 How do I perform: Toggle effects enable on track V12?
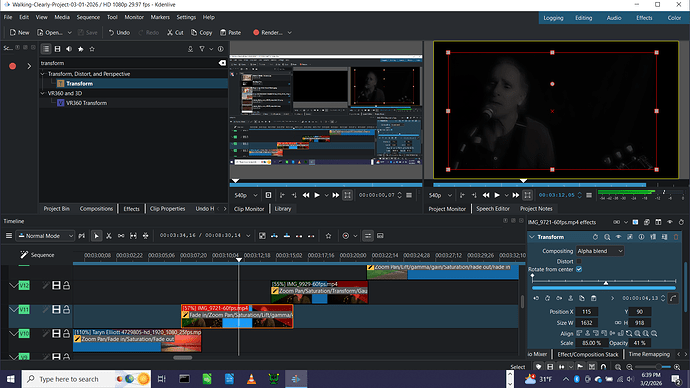[x=45, y=286]
